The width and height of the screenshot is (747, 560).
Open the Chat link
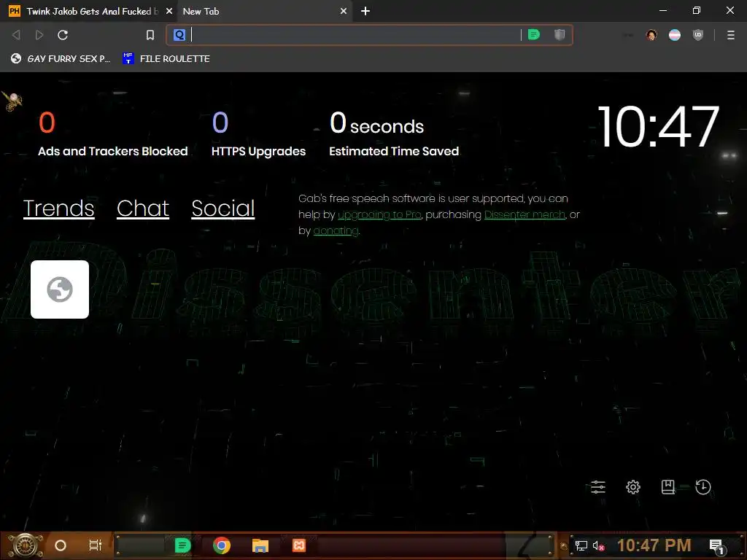[x=143, y=208]
